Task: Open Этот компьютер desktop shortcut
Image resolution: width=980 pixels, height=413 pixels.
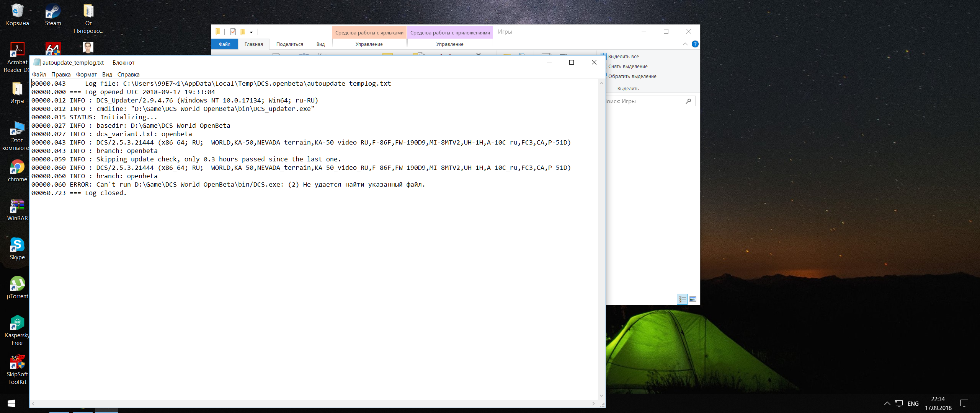Action: point(17,136)
